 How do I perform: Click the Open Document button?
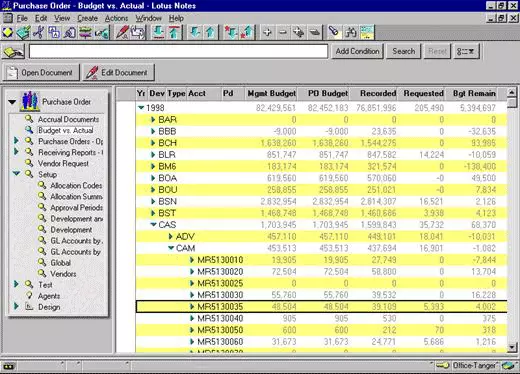(41, 72)
